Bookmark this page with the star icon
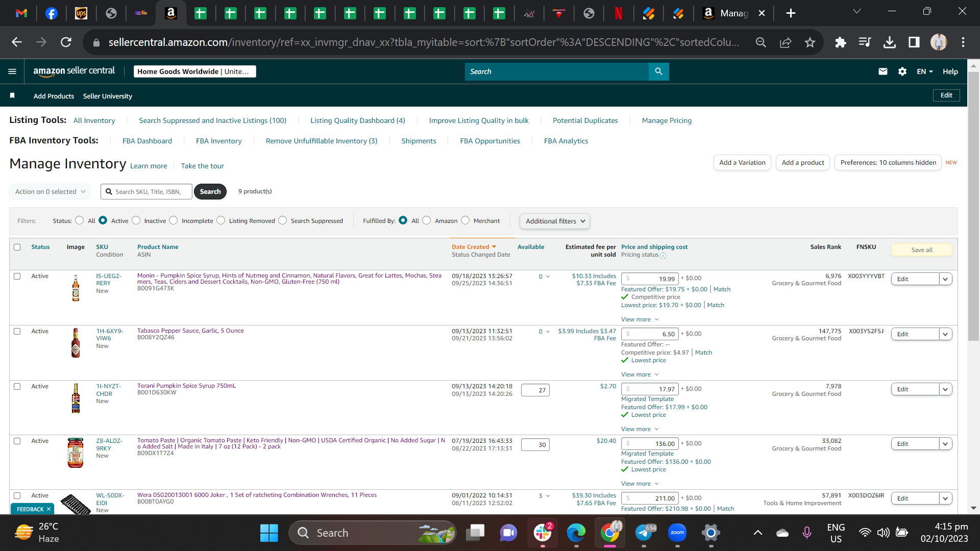The height and width of the screenshot is (551, 980). pyautogui.click(x=810, y=42)
